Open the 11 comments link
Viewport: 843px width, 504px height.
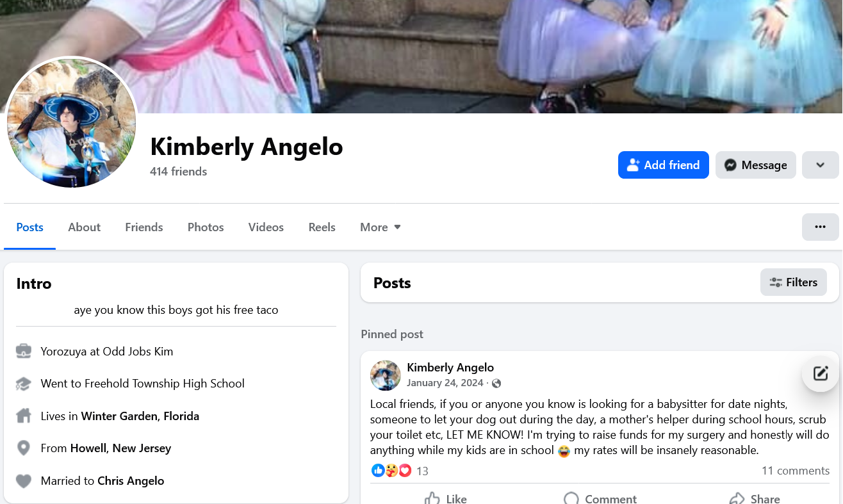pyautogui.click(x=796, y=471)
